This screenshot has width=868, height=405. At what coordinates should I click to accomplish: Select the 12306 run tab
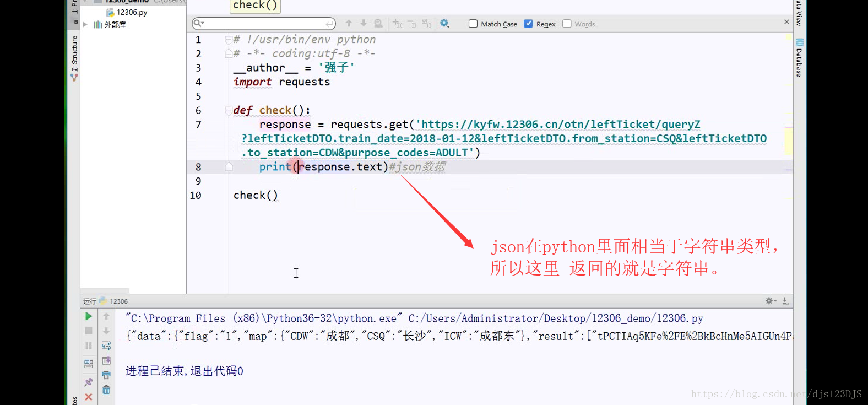(x=113, y=301)
